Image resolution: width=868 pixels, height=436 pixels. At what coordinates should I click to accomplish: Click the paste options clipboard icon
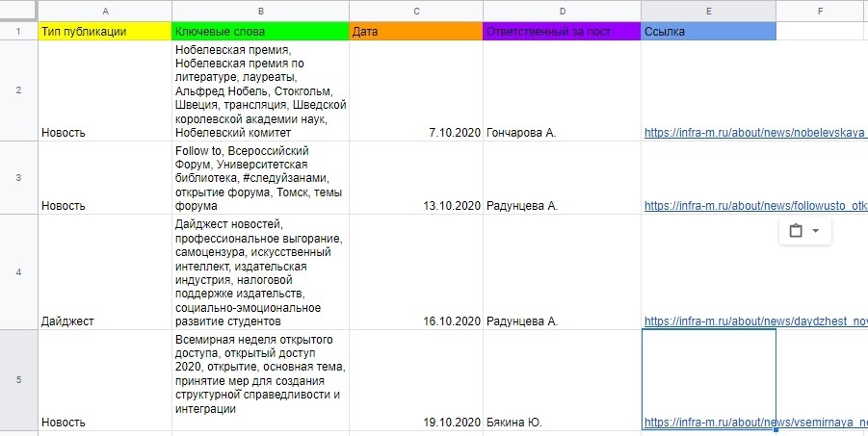(x=796, y=231)
